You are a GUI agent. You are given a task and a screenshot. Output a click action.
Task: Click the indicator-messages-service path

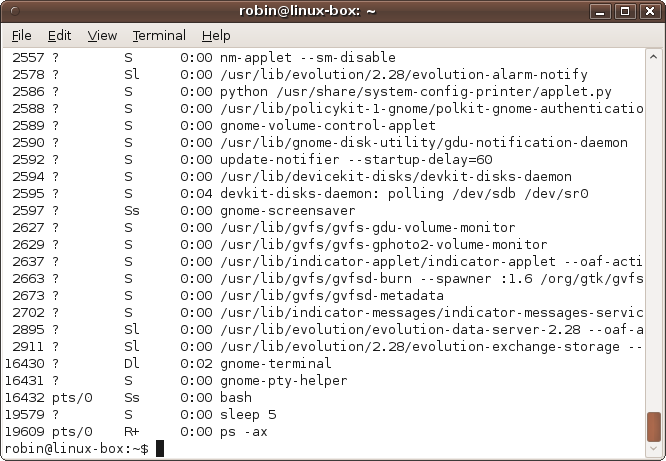[x=432, y=312]
